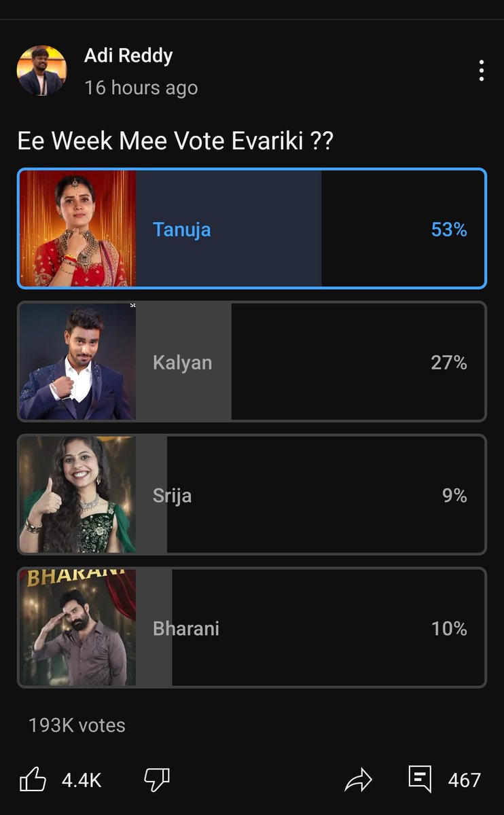
Task: Open the three-dot post options menu
Action: click(x=481, y=71)
